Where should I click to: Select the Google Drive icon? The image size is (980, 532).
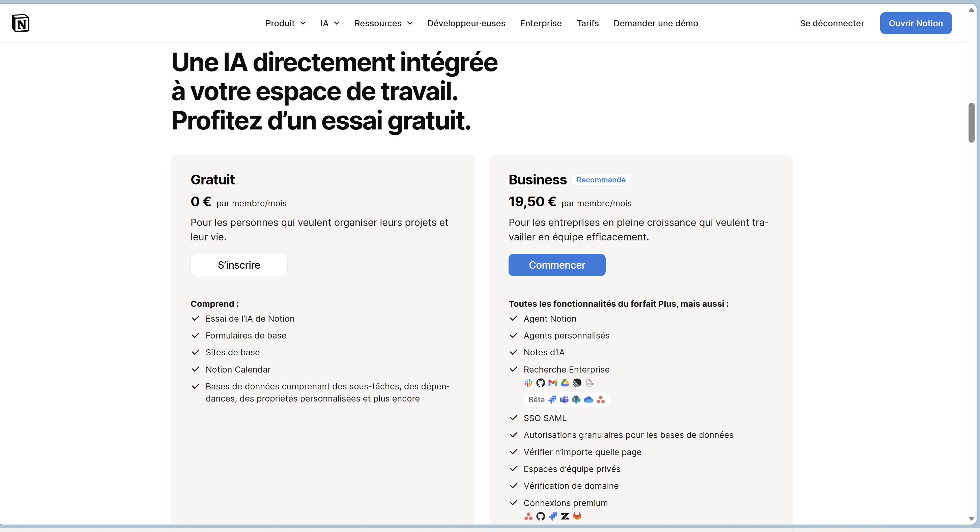565,383
